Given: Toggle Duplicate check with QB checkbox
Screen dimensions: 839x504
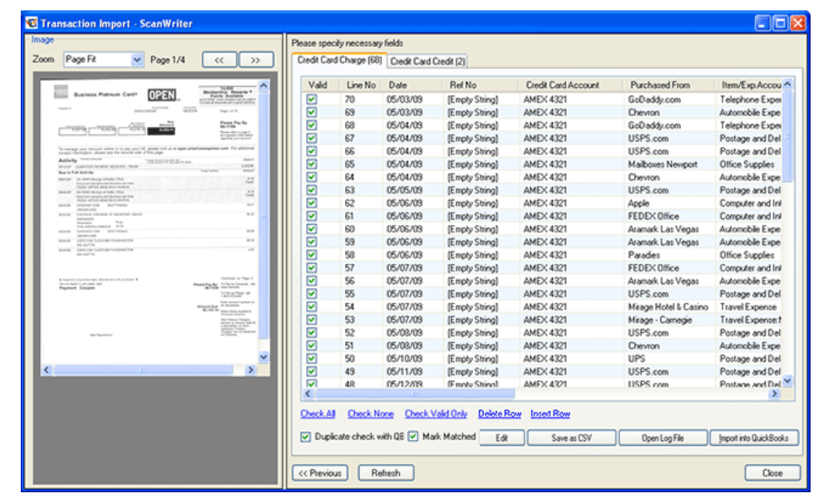Looking at the screenshot, I should pyautogui.click(x=306, y=437).
